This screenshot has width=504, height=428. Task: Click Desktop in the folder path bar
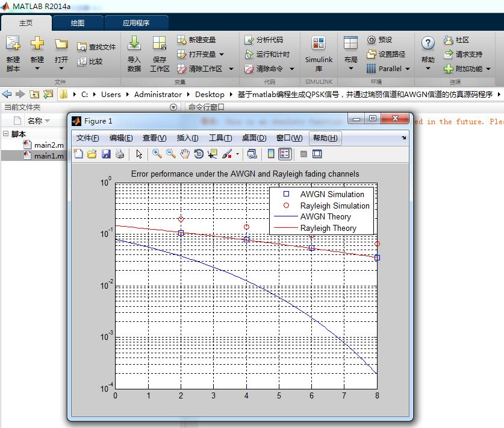(x=210, y=94)
